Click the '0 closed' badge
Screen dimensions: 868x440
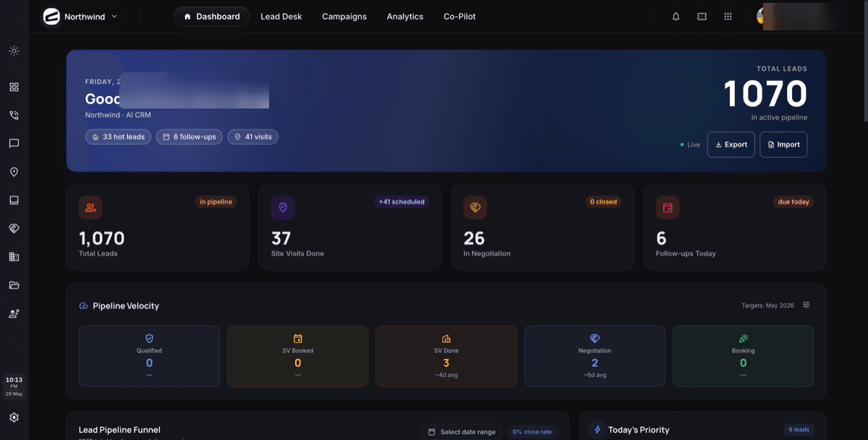(603, 202)
